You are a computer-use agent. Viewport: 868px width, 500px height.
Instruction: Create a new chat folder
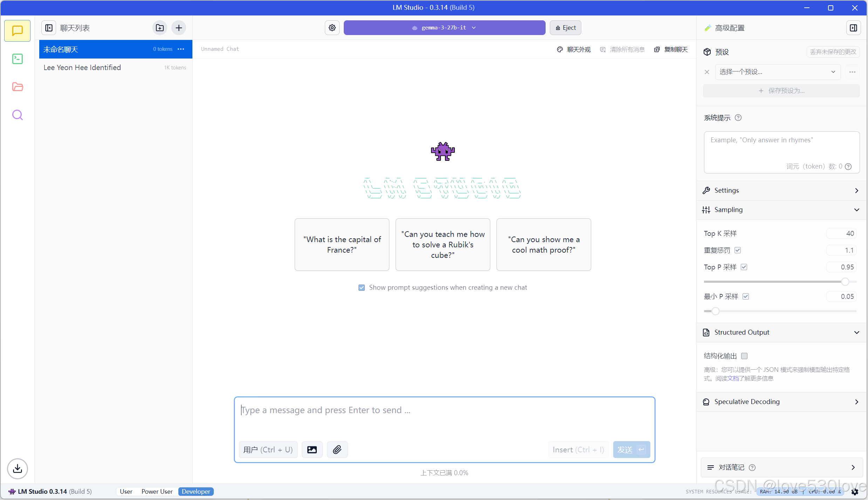[x=160, y=28]
